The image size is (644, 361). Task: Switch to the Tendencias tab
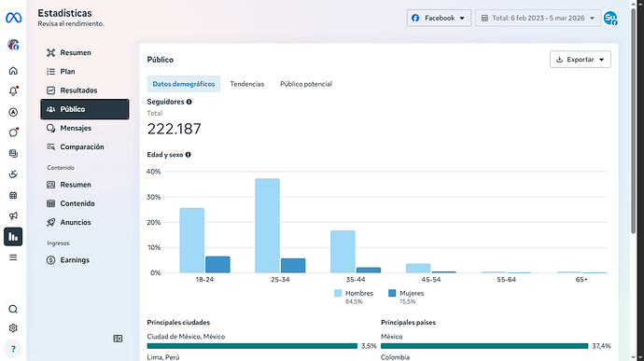[246, 84]
